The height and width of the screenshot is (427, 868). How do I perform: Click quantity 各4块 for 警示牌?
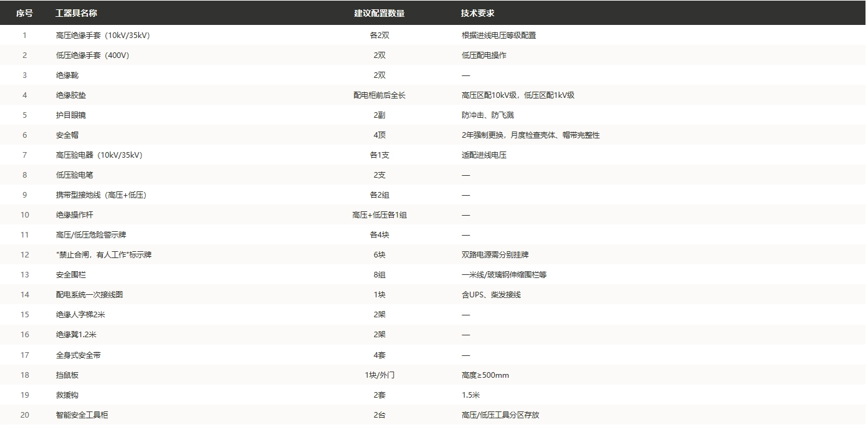click(379, 235)
